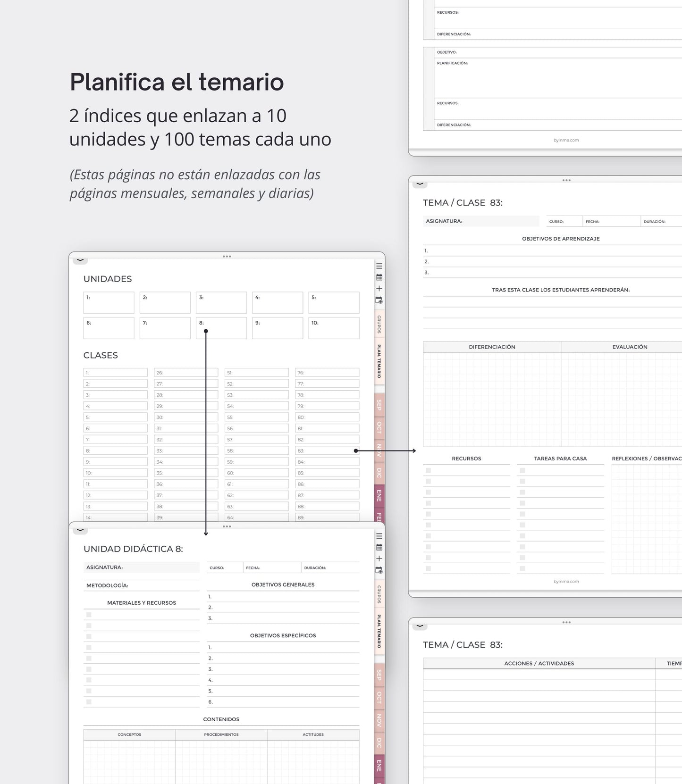Image resolution: width=682 pixels, height=784 pixels.
Task: Open unit box 6 under Unidades
Action: [x=109, y=328]
